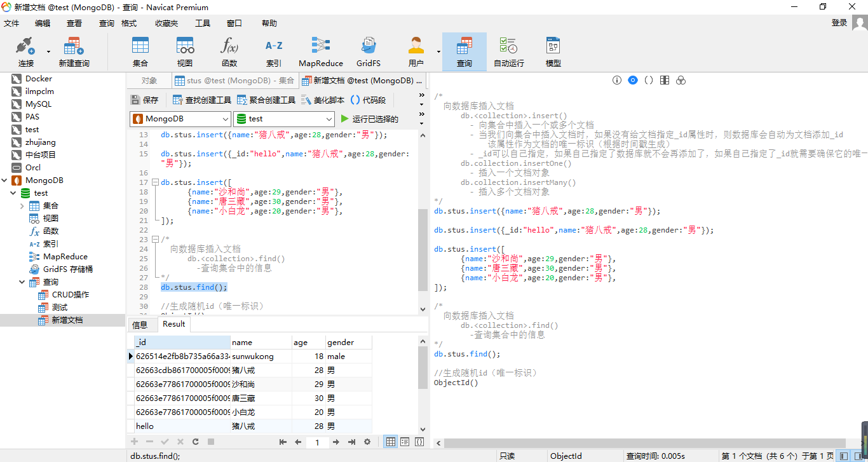Click the MapReduce toolbar icon
This screenshot has height=462, width=868.
[321, 51]
